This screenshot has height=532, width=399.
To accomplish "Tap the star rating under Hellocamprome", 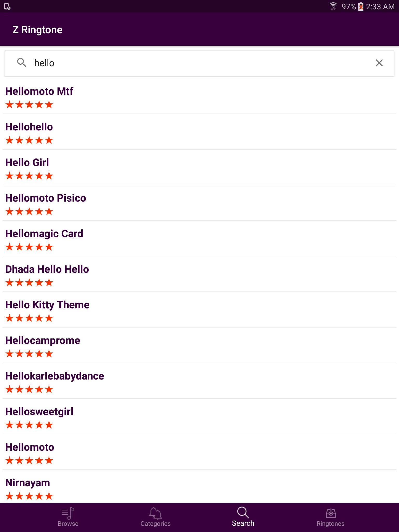I will tap(29, 354).
